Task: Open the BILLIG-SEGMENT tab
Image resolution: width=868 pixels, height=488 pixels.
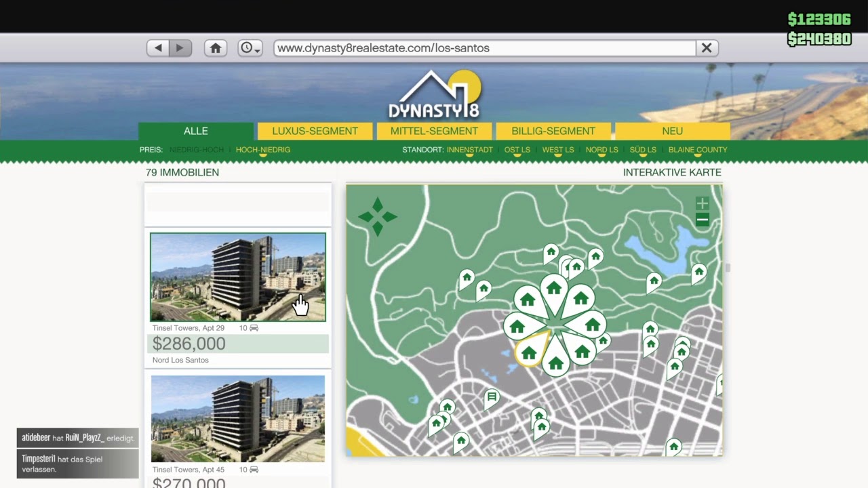Action: 553,131
